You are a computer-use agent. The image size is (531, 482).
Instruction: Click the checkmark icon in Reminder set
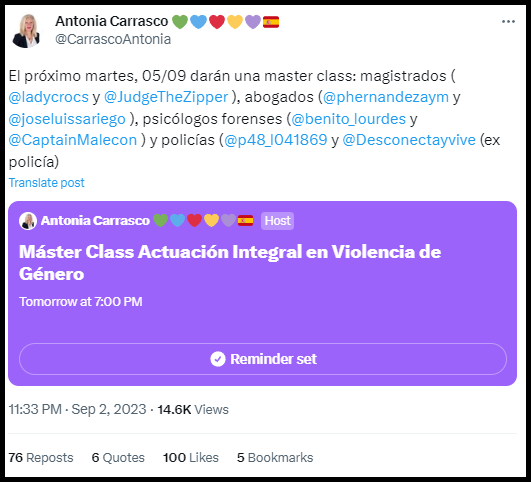point(218,359)
